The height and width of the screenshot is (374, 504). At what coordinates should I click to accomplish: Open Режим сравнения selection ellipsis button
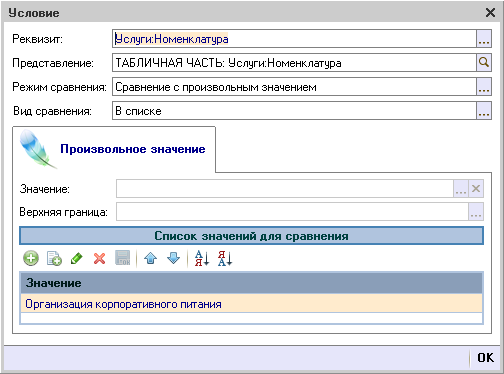484,87
